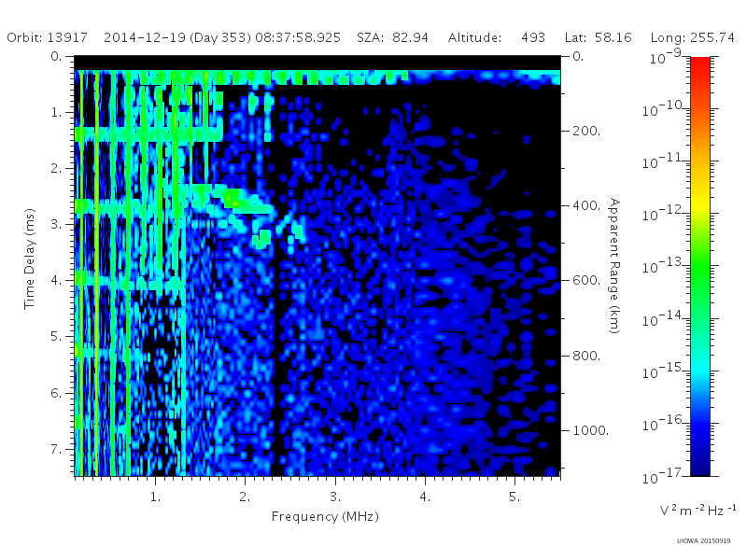747x560 pixels.
Task: Click the UIOWA 20150919 credit text
Action: (x=703, y=541)
